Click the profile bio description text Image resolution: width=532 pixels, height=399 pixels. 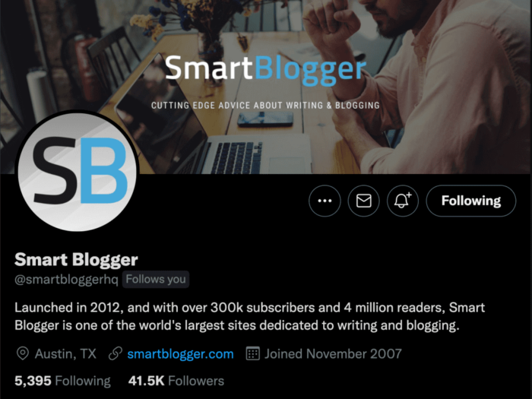coord(250,316)
